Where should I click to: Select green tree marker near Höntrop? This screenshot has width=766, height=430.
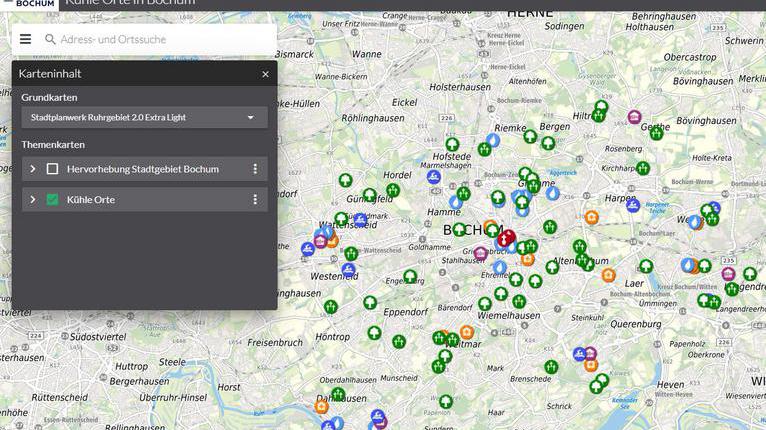(374, 333)
